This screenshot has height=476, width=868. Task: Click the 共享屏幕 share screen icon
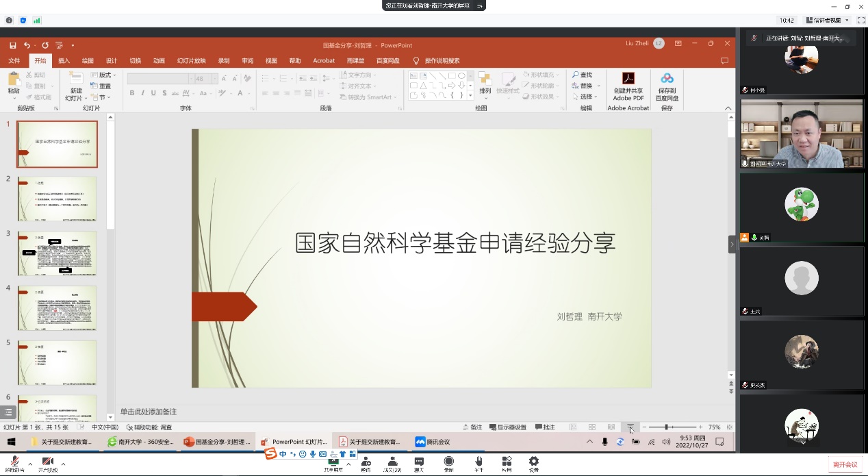pos(333,464)
